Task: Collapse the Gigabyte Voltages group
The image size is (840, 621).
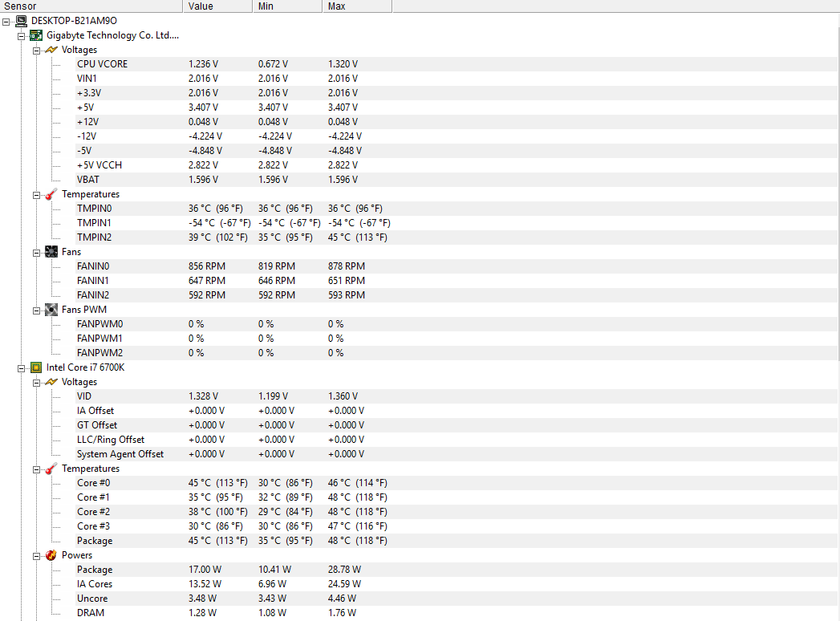Action: [36, 51]
